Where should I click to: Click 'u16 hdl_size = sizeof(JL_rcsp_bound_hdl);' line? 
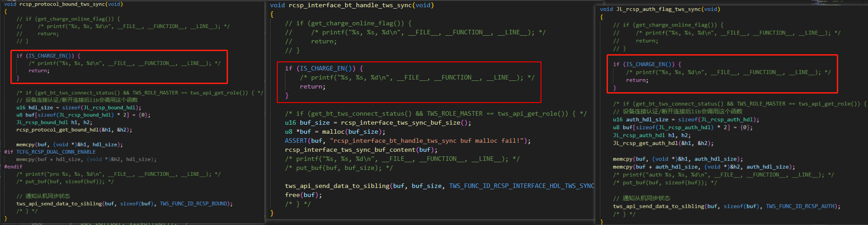79,108
